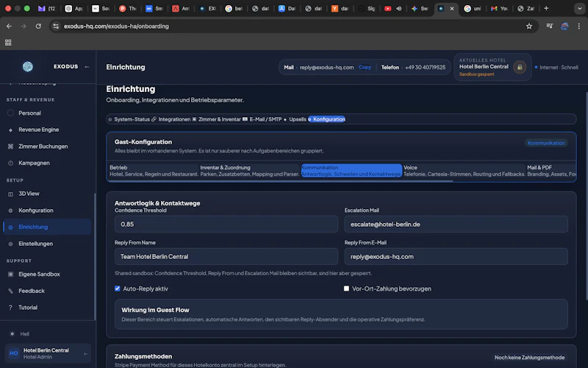
Task: Click the Zimmer Buchungen command icon
Action: 10,146
